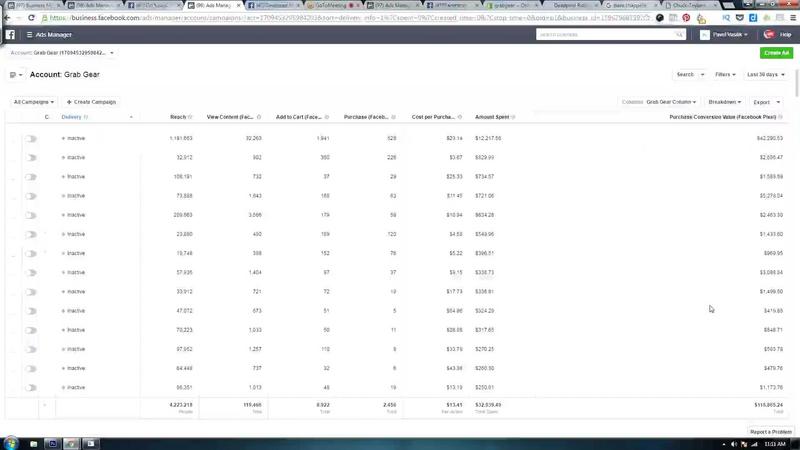Switch to the grabgear browser tab
Screen dimensions: 800x450
pos(512,5)
